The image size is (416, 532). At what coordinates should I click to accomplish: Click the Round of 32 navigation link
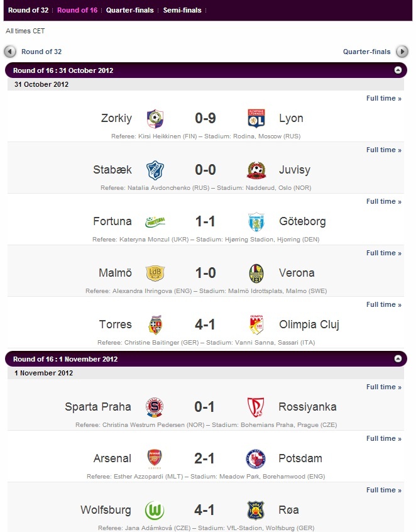click(41, 52)
